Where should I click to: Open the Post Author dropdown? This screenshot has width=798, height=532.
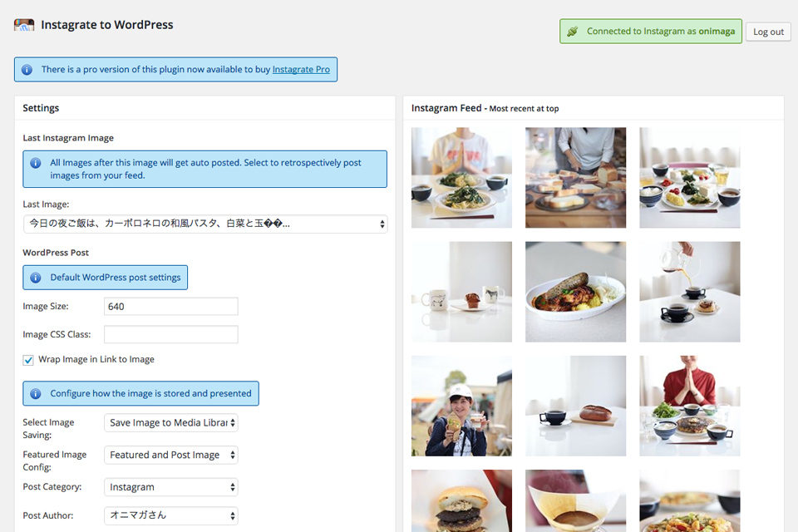(171, 515)
